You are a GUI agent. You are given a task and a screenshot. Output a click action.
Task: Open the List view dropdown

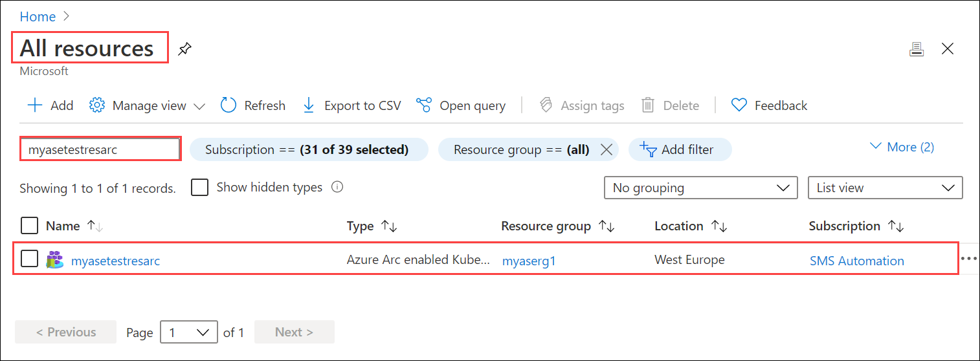[x=885, y=188]
